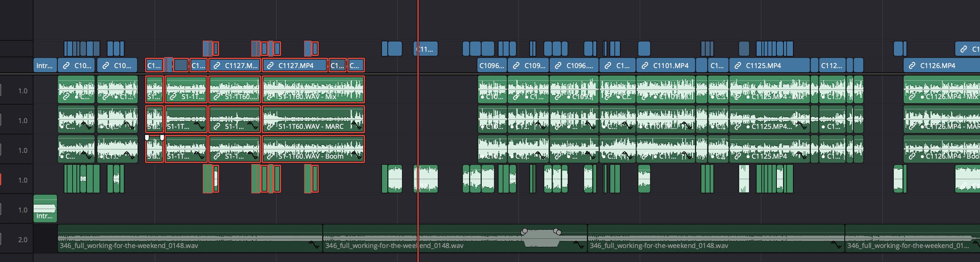The image size is (980, 262).
Task: Click link icon on C1101.MP4 video clip
Action: tap(645, 66)
